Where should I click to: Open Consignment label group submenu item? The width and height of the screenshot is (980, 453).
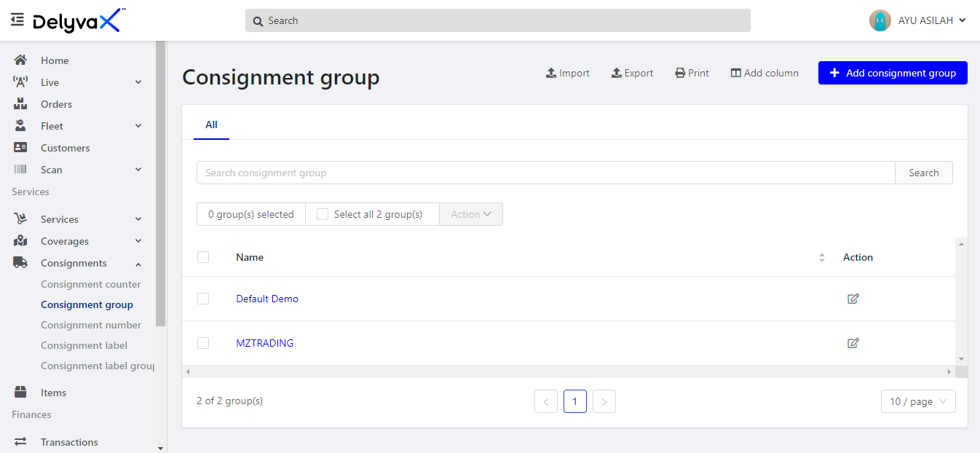click(x=98, y=366)
